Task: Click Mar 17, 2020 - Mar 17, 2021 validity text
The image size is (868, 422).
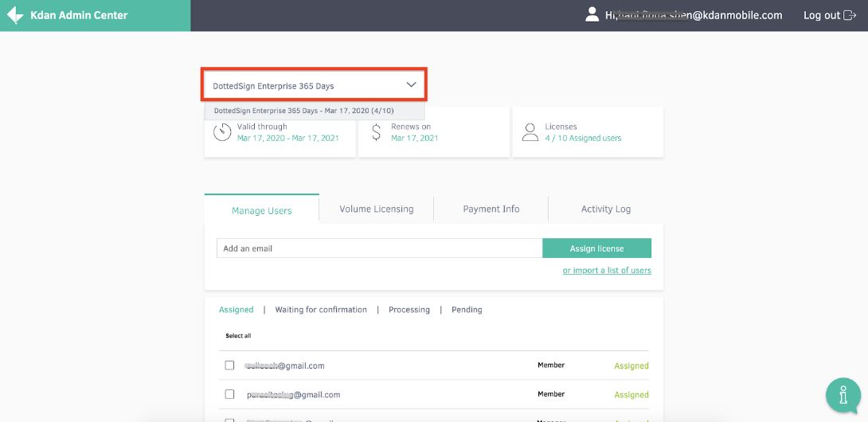Action: coord(287,138)
